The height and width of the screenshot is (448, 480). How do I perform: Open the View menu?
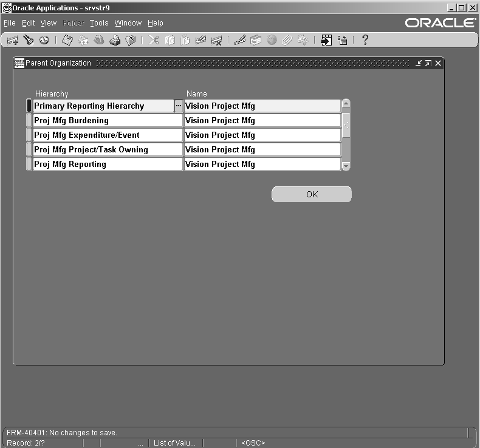point(49,23)
